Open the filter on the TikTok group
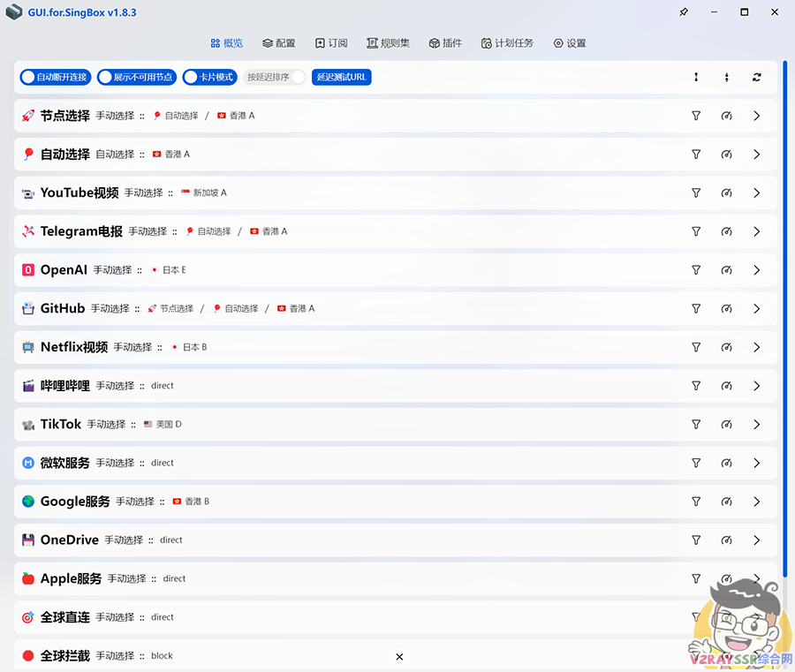This screenshot has width=795, height=672. pos(696,424)
